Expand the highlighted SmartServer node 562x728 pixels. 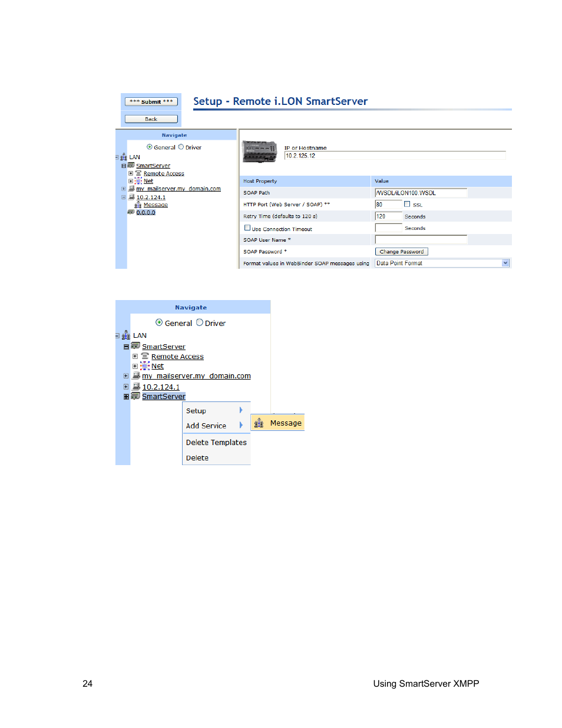pyautogui.click(x=126, y=397)
